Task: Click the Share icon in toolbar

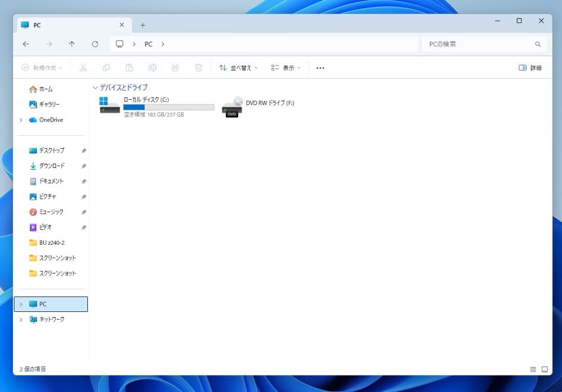Action: (175, 68)
